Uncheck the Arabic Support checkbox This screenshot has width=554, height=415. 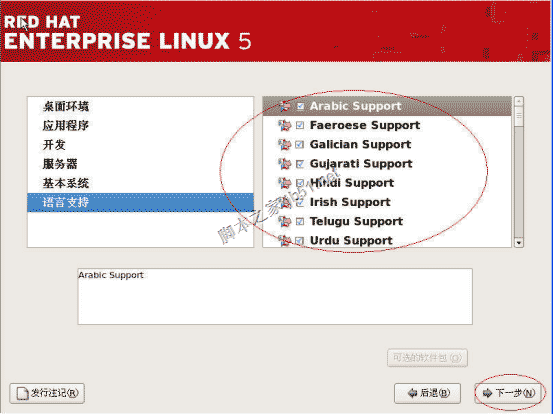pos(300,106)
